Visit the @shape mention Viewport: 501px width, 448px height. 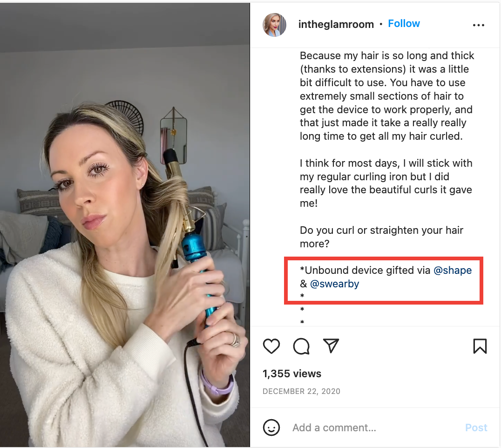click(453, 270)
